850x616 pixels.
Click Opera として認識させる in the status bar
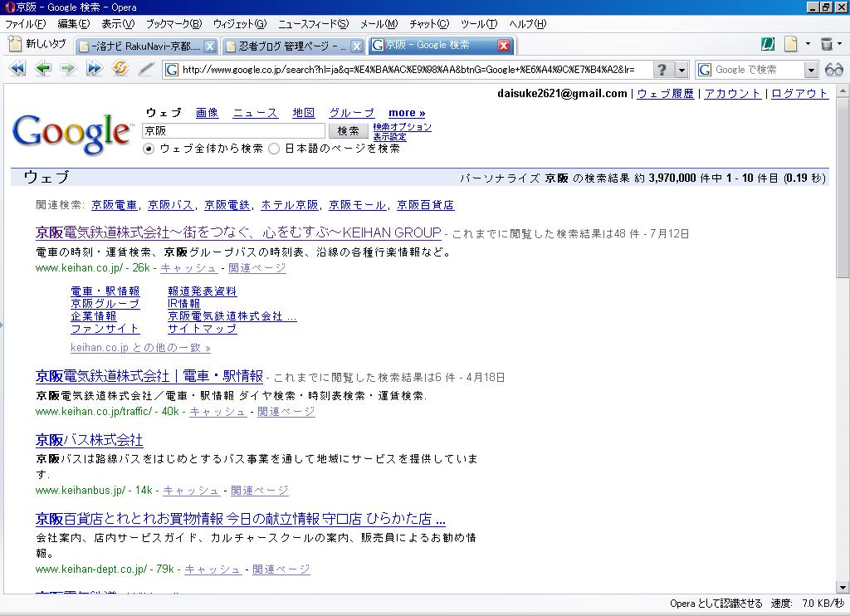(716, 603)
